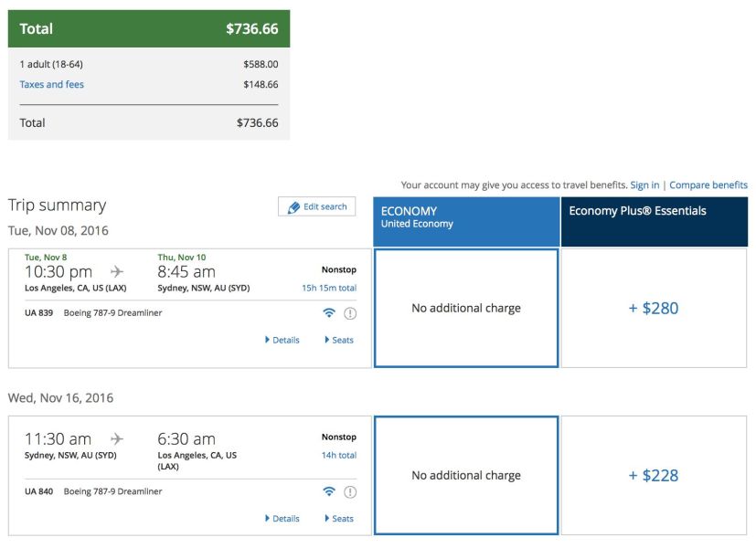Click the 14h total duration link
This screenshot has height=548, width=756.
pyautogui.click(x=339, y=455)
